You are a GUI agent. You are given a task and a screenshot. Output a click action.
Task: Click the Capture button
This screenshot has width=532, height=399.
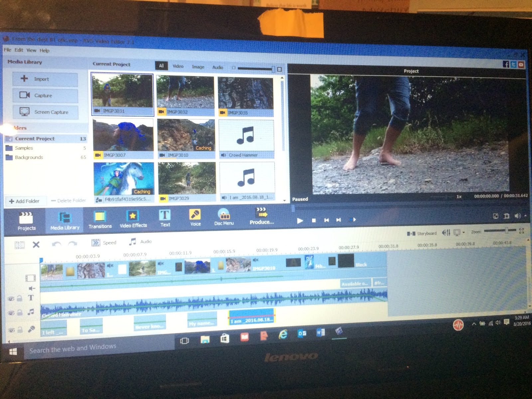tap(46, 95)
